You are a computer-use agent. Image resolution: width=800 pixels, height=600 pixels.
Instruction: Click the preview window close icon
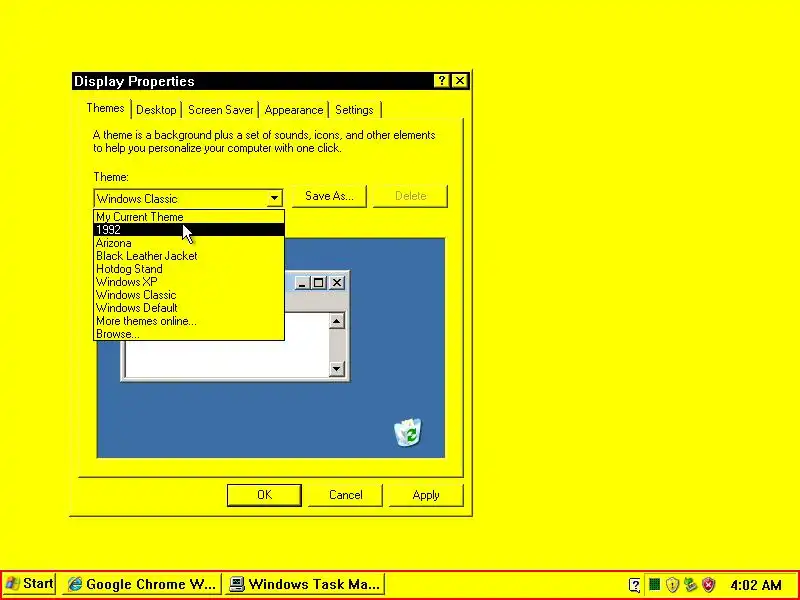(337, 283)
